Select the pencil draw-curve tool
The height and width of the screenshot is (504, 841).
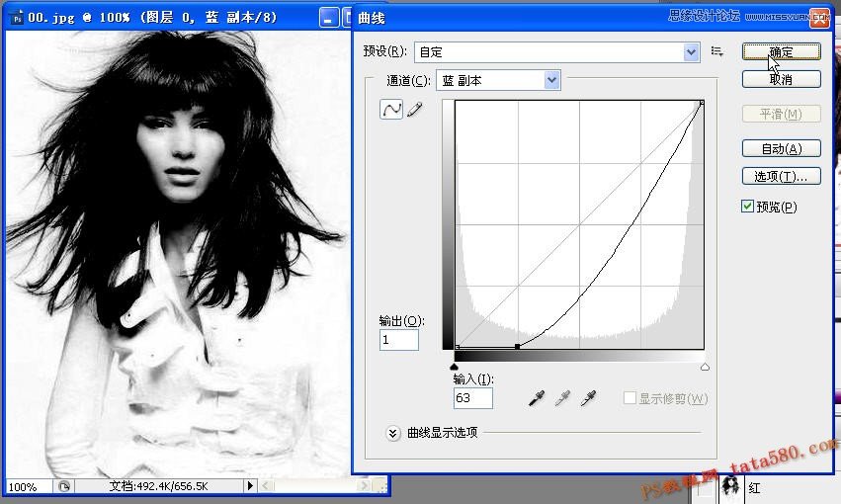(415, 110)
